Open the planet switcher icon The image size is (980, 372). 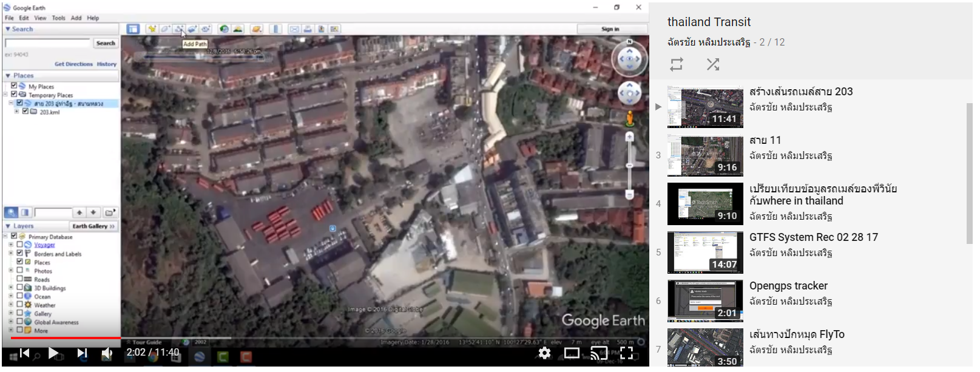click(x=257, y=29)
